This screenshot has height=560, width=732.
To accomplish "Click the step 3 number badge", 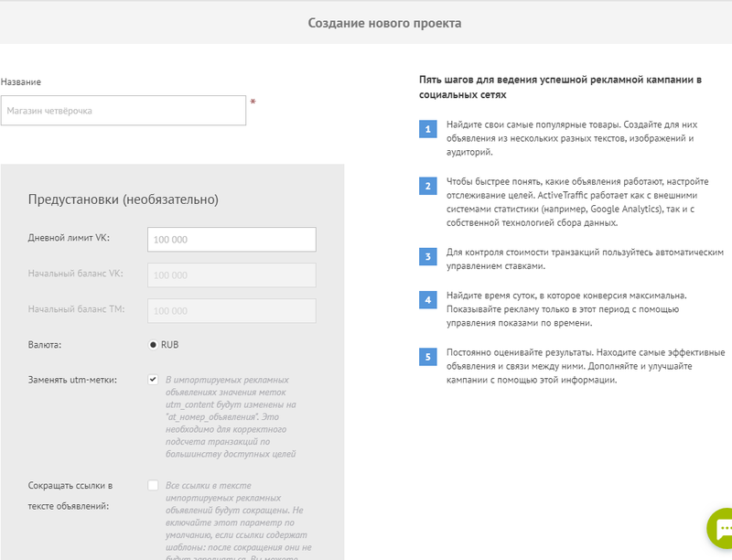I will (426, 256).
